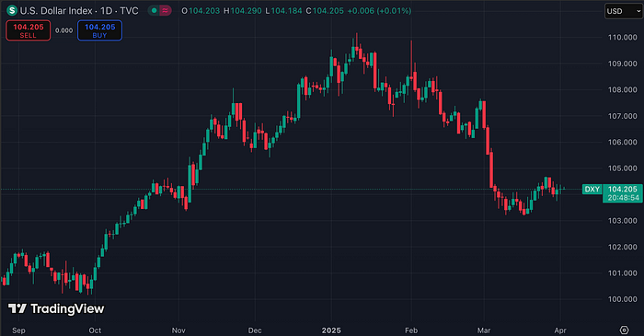Click the 103.000 price axis label
644x336 pixels.
coord(623,221)
